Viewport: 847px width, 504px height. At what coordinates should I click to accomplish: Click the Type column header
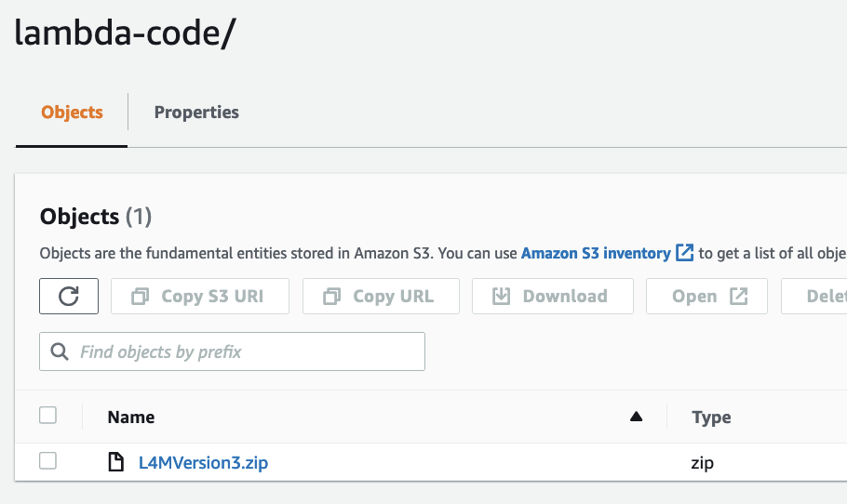click(x=711, y=418)
